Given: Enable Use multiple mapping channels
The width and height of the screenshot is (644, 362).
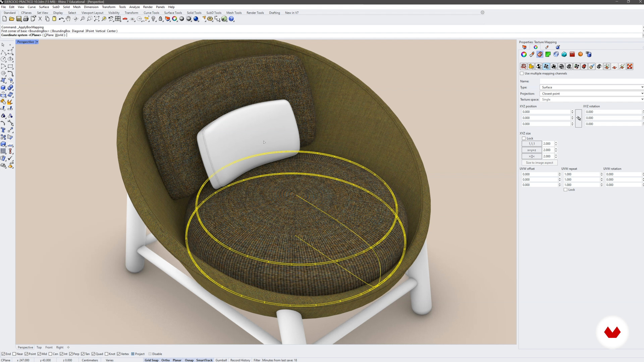Looking at the screenshot, I should click(522, 73).
